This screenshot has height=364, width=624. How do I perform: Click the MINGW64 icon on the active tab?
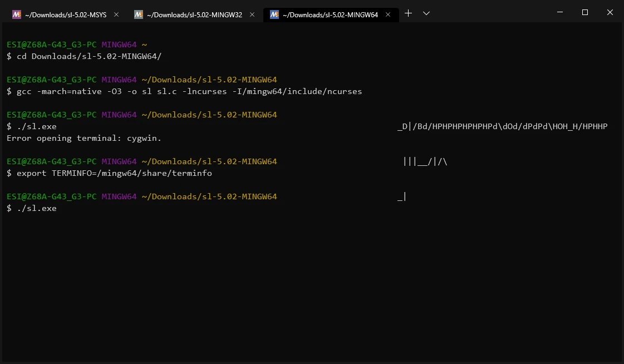(x=274, y=14)
